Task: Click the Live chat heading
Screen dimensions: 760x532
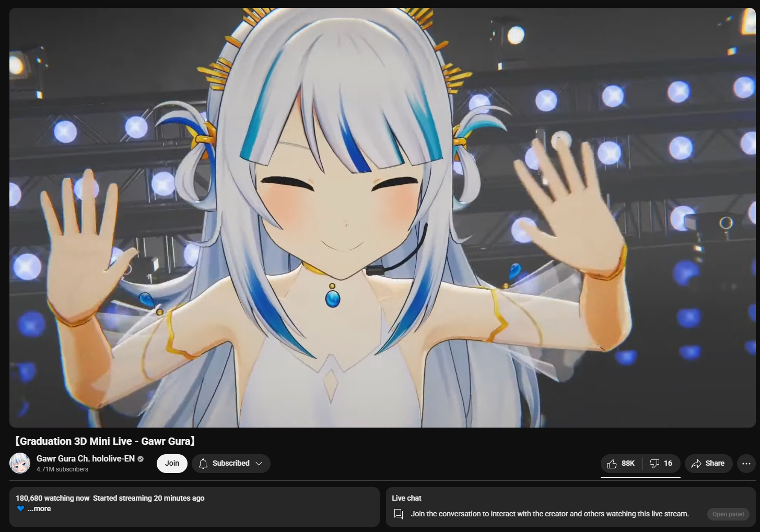Action: tap(406, 498)
